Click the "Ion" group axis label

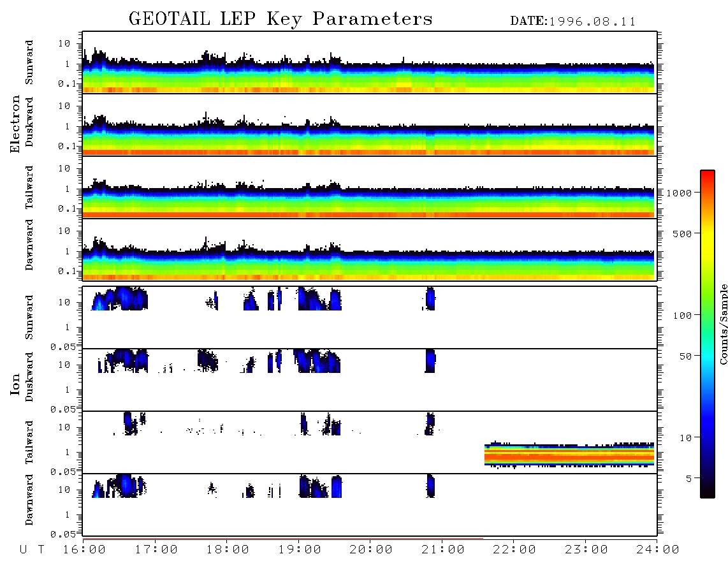point(15,384)
